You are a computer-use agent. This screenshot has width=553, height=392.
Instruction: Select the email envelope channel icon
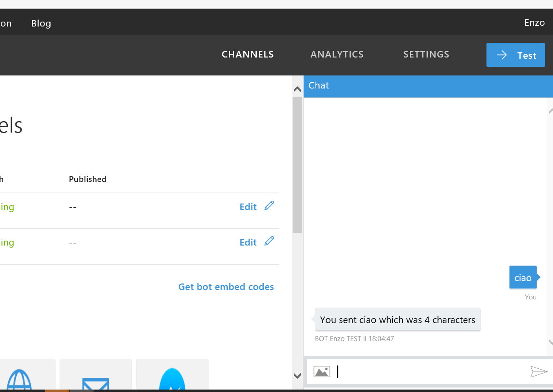(x=95, y=383)
